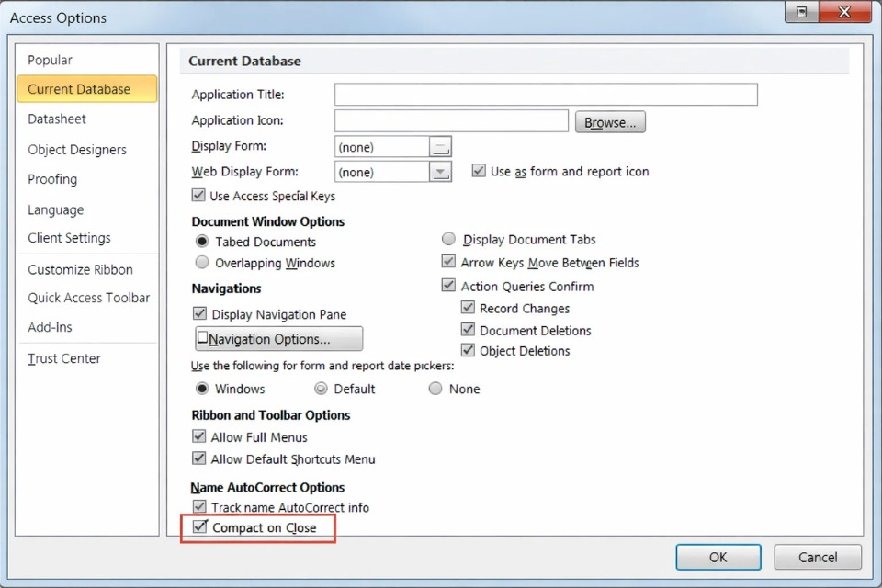This screenshot has width=882, height=588.
Task: Select Overlapping Windows radio button
Action: [x=202, y=263]
